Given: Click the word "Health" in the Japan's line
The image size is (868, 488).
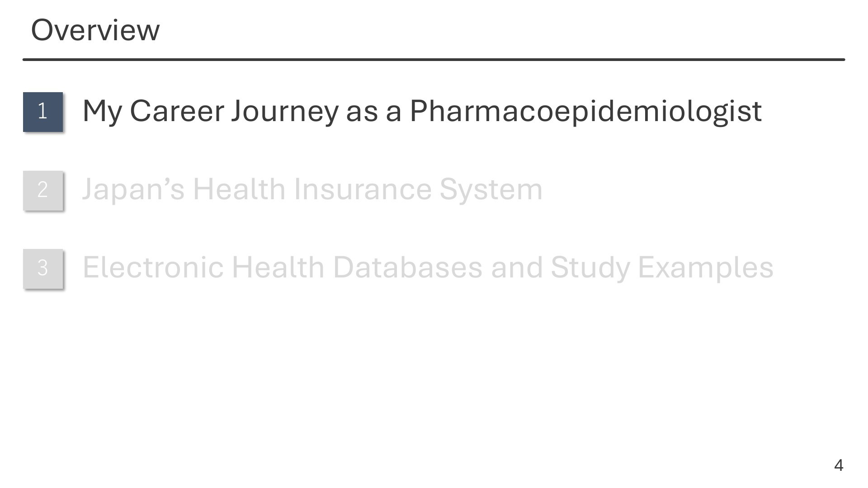Looking at the screenshot, I should [240, 188].
